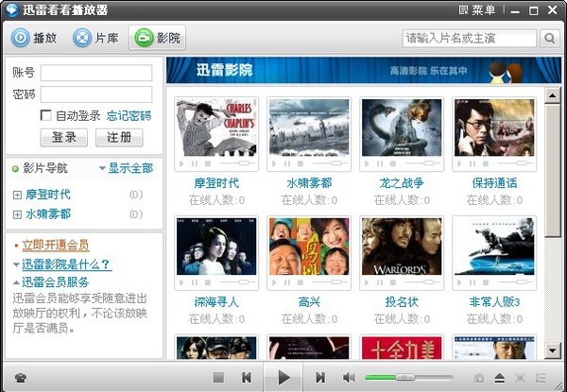
Task: Click the main stop button
Action: point(218,378)
